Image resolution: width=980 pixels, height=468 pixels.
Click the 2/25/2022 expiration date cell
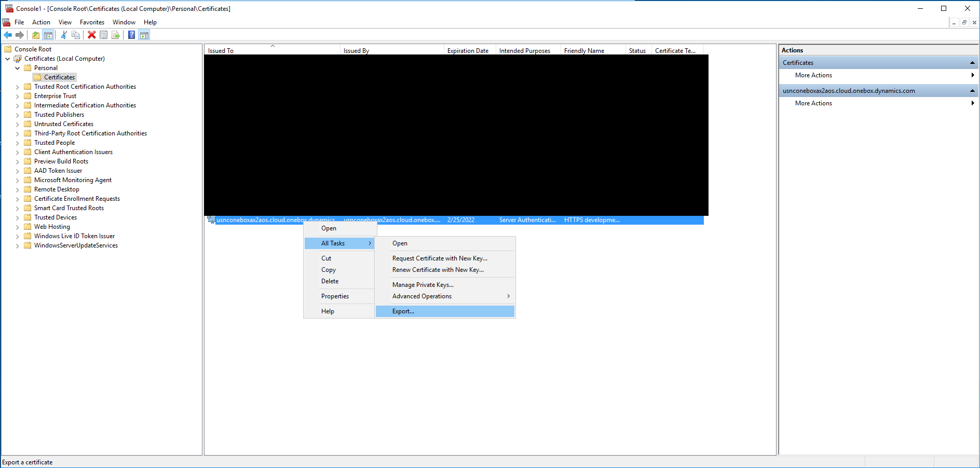coord(461,220)
